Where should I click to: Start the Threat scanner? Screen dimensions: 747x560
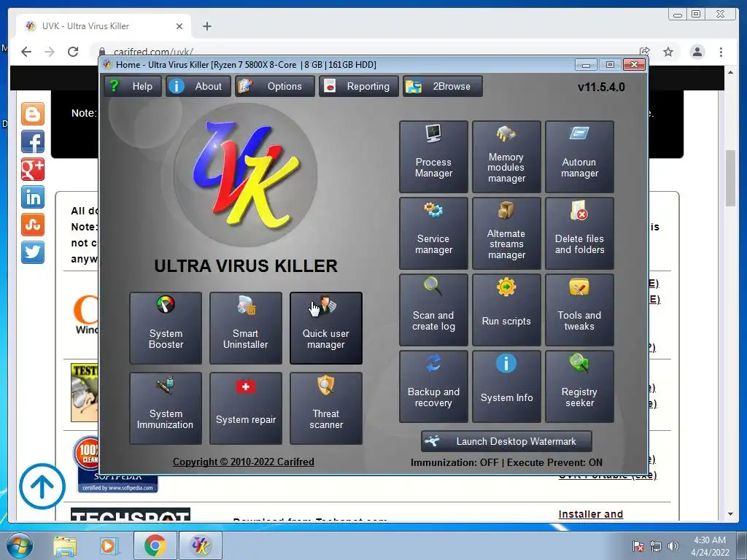326,408
